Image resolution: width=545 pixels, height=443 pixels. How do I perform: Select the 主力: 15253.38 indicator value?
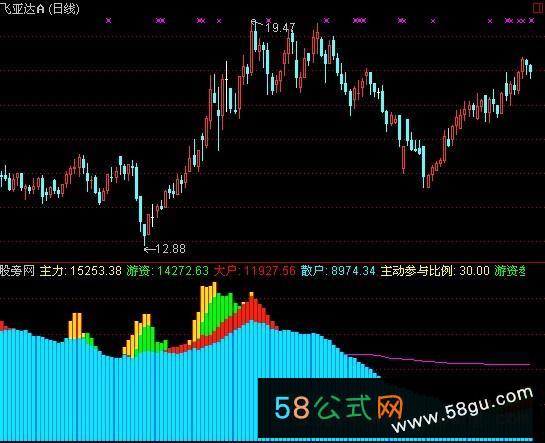click(x=81, y=271)
